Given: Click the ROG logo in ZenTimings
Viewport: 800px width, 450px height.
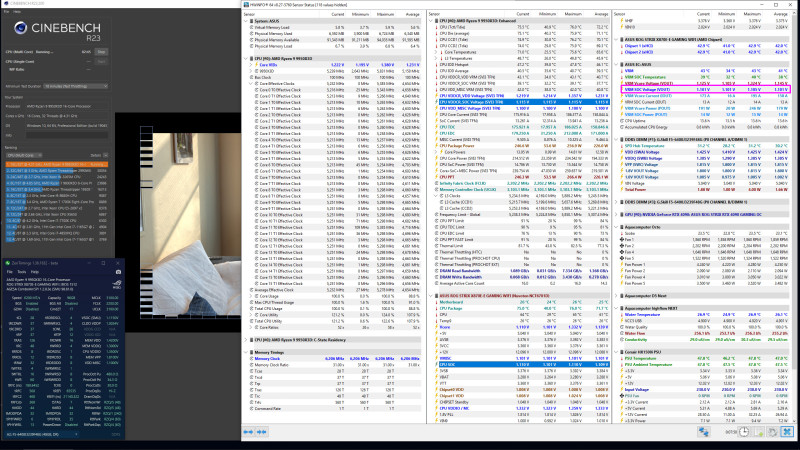Looking at the screenshot, I should [117, 283].
